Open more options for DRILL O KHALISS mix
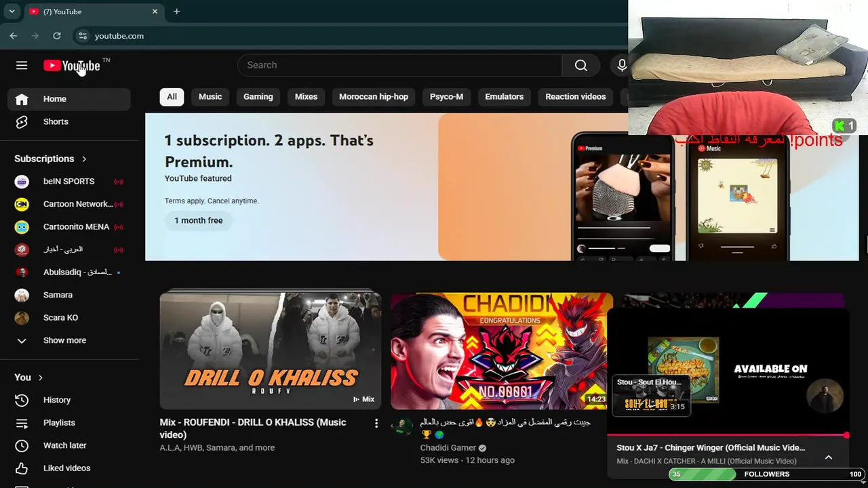868x488 pixels. 376,423
